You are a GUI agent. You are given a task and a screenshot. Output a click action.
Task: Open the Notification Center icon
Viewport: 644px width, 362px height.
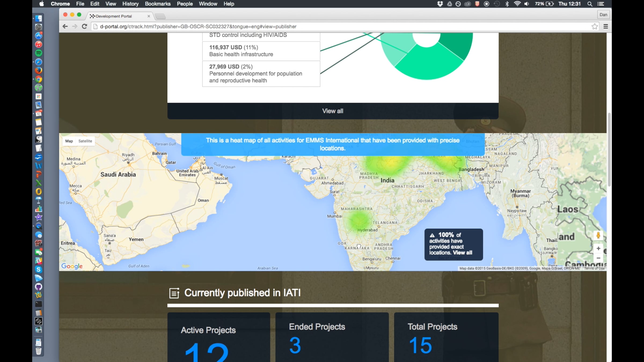601,4
